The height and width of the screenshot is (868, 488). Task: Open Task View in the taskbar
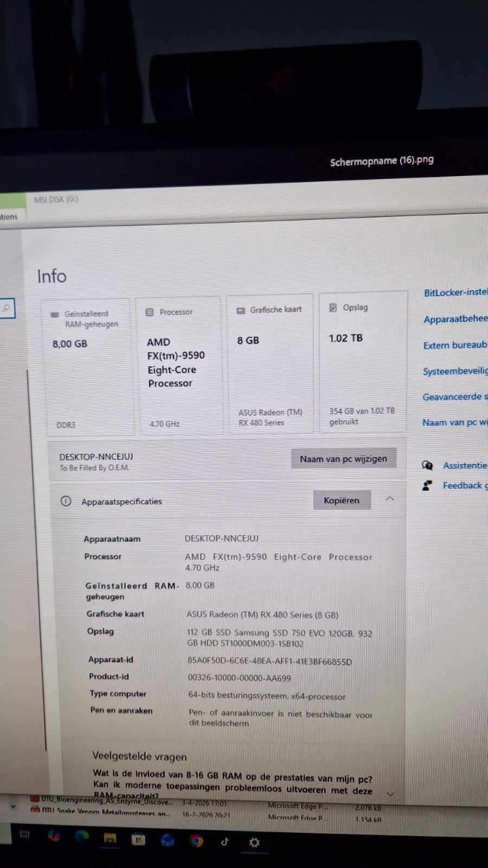(24, 834)
